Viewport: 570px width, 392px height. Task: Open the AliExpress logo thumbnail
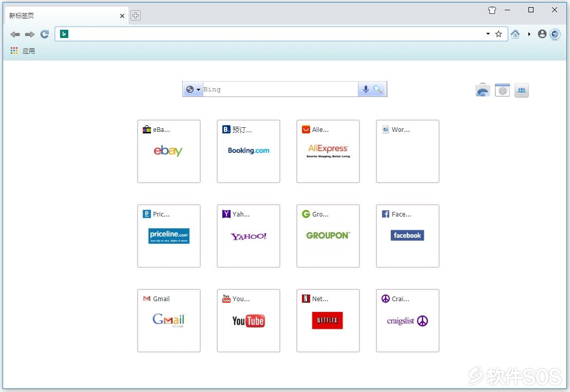click(328, 150)
